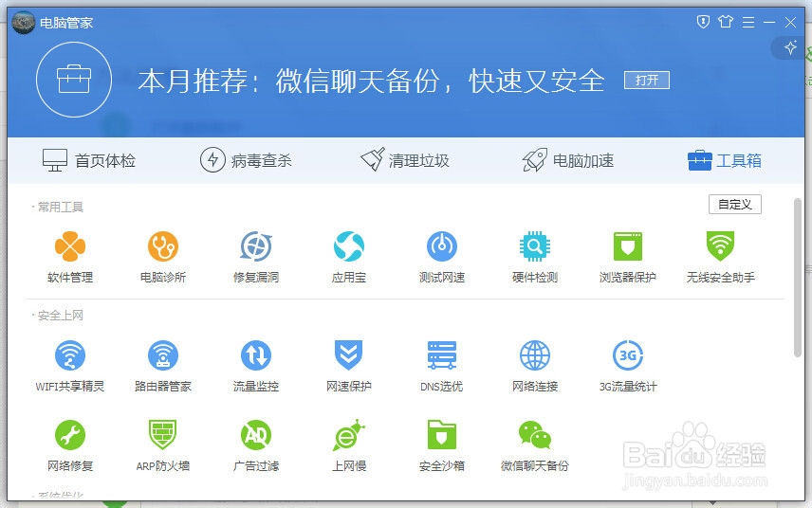Start 测试网速 speed test tool
This screenshot has height=508, width=812.
coord(442,257)
